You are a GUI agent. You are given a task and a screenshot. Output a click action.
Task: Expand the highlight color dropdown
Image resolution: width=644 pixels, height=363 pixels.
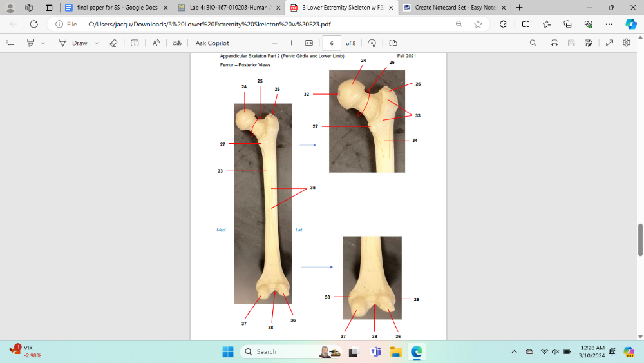pos(43,43)
